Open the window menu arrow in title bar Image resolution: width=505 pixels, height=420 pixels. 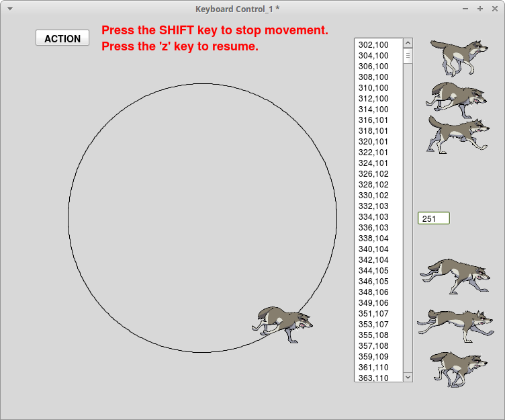[9, 9]
